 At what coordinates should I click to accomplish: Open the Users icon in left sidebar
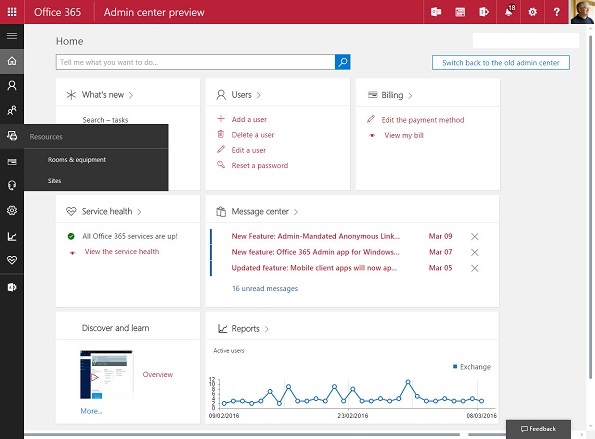(12, 85)
